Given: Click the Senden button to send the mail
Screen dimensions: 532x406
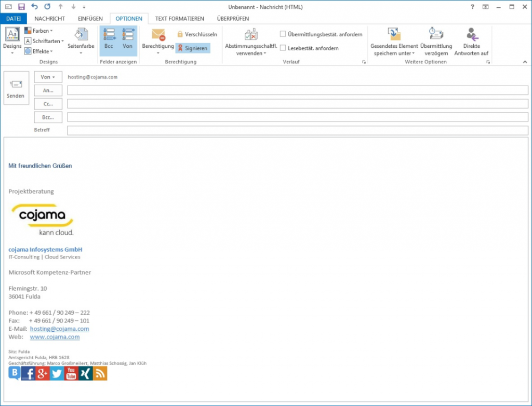Looking at the screenshot, I should point(16,88).
